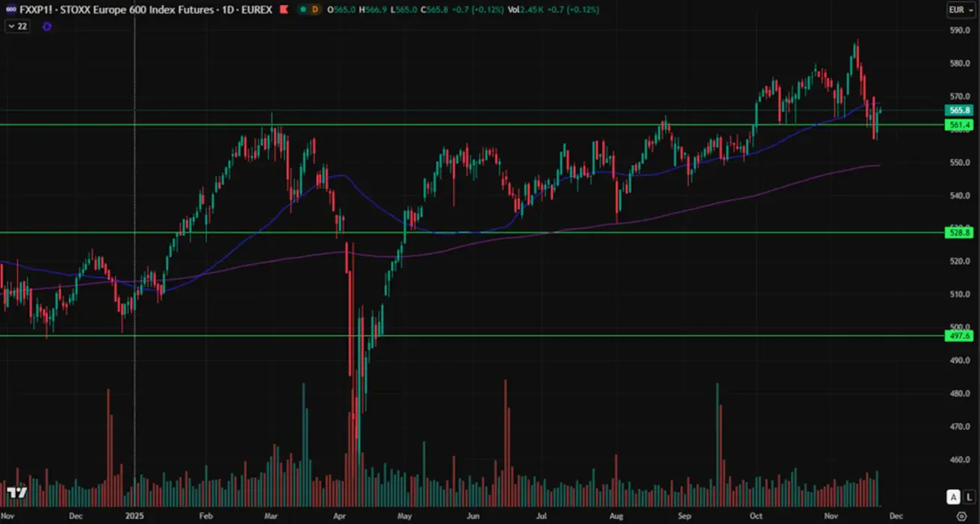Click the 2025 marker on time axis
The image size is (980, 524).
click(x=134, y=516)
